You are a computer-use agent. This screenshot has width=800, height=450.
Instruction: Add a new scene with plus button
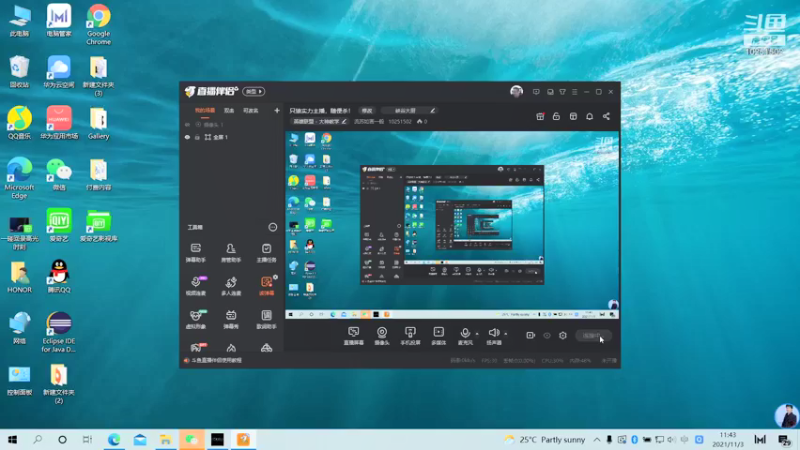tap(277, 110)
